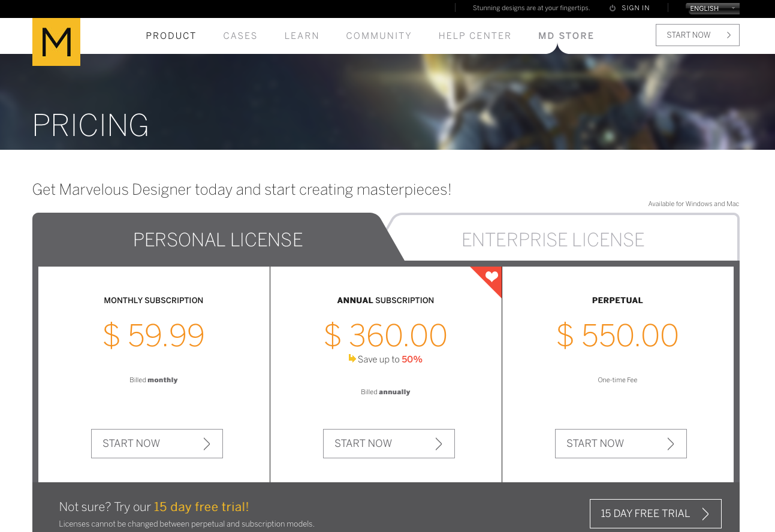Click the yellow Marvelous Designer M logo
Viewport: 775px width, 532px height.
click(x=56, y=42)
